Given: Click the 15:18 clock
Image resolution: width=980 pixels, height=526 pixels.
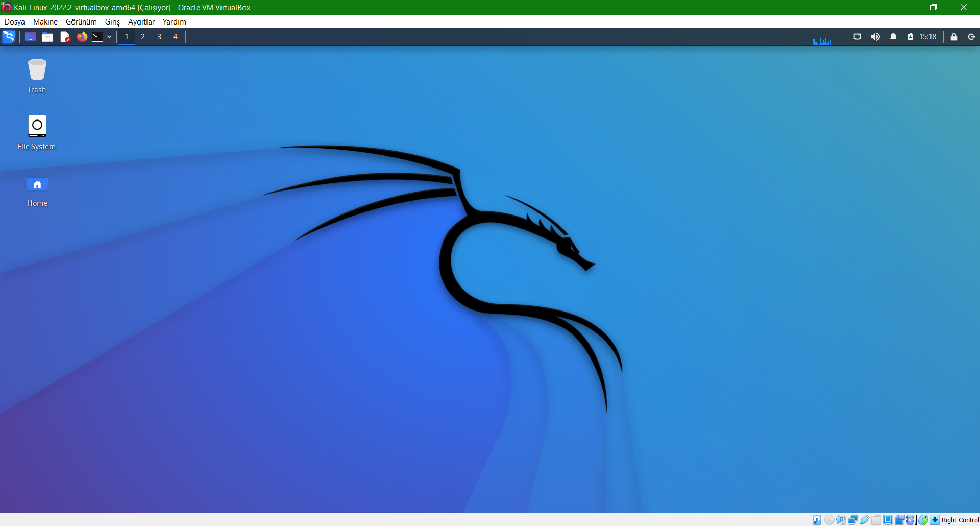Looking at the screenshot, I should point(928,37).
